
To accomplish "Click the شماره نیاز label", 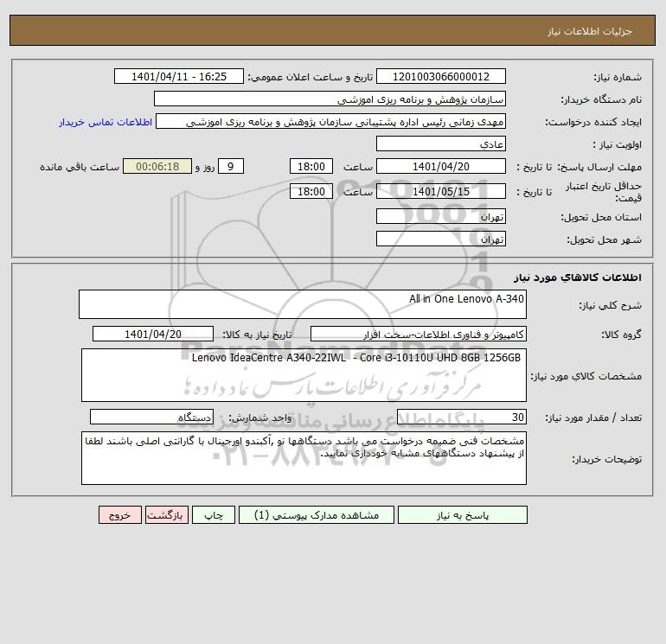I will tap(618, 77).
